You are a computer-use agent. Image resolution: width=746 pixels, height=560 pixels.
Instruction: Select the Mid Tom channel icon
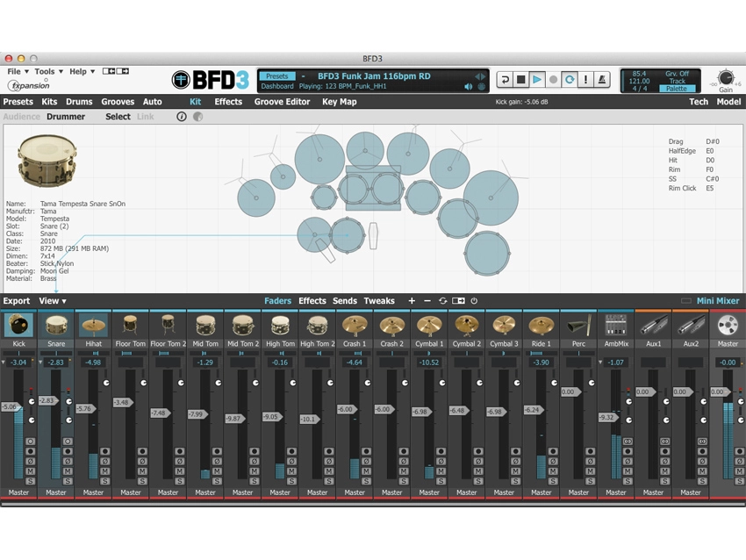pyautogui.click(x=205, y=326)
